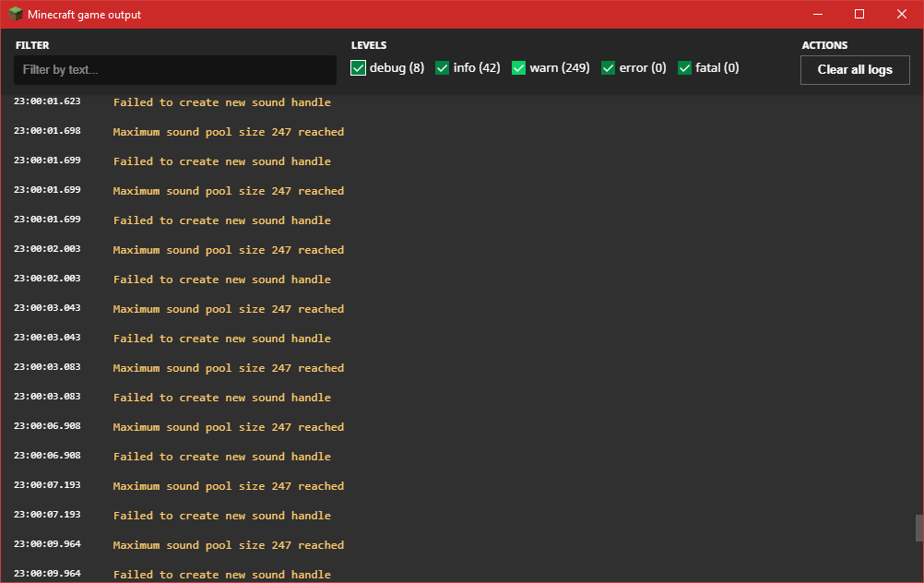Select Failed to create message at 23:00:03.083
The height and width of the screenshot is (583, 924).
coord(222,398)
